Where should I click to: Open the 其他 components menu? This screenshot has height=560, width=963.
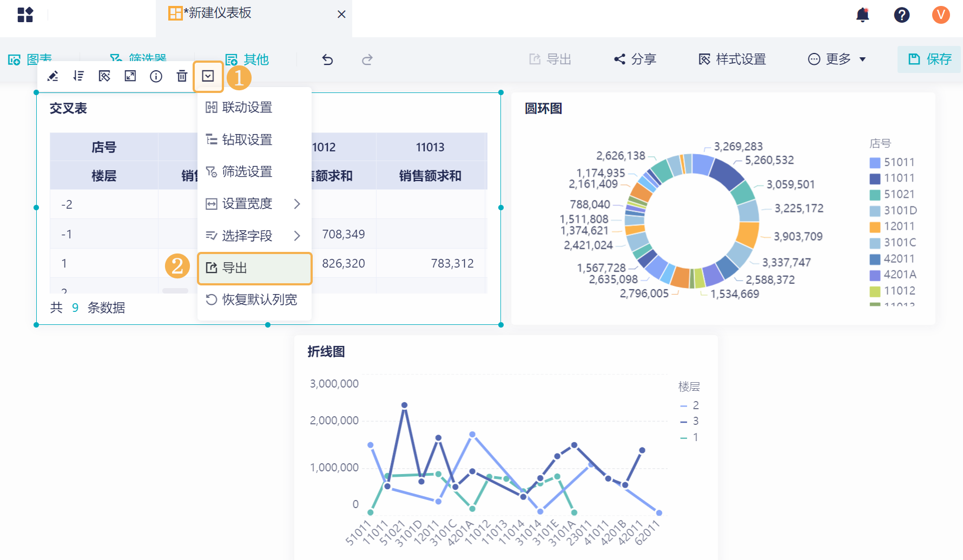247,59
